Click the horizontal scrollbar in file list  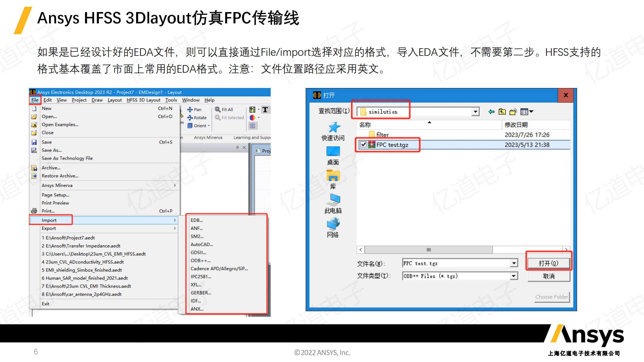pyautogui.click(x=428, y=250)
